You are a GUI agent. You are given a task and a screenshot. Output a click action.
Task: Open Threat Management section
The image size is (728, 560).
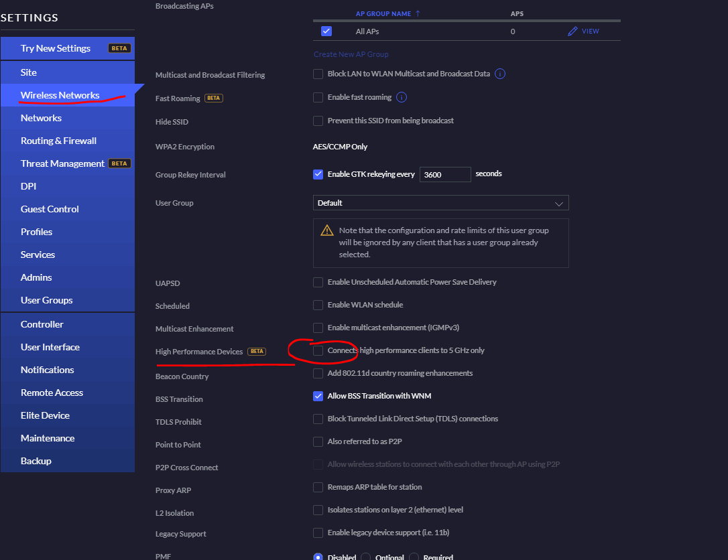click(x=63, y=163)
